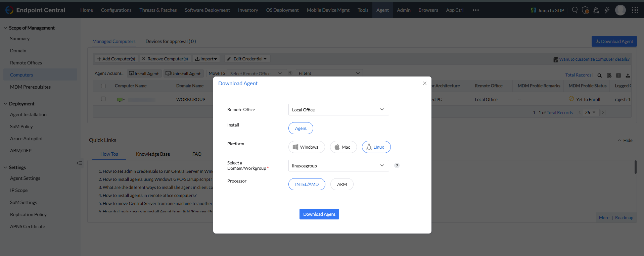Image resolution: width=644 pixels, height=256 pixels.
Task: Choose the INTEL/AMD processor option
Action: [x=307, y=184]
